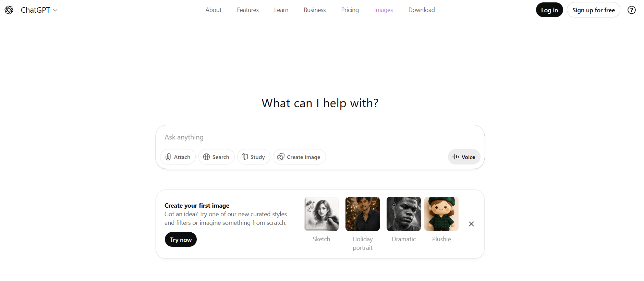Start Voice mode

click(x=464, y=157)
